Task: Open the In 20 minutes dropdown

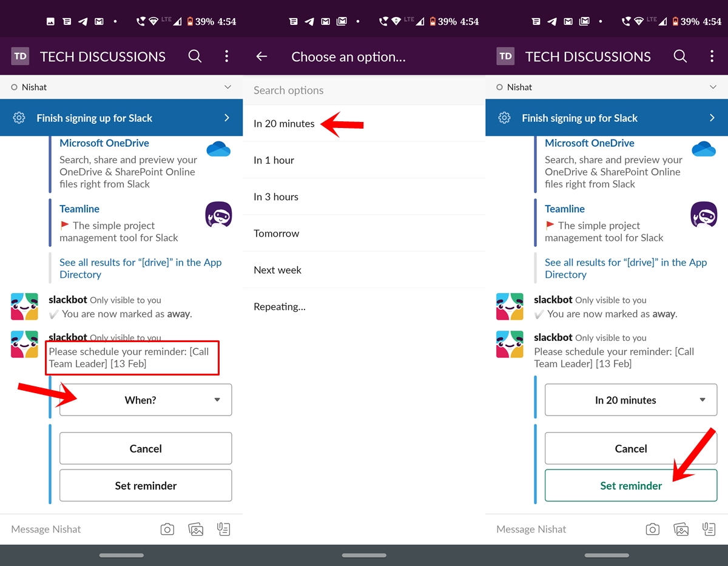Action: click(x=631, y=400)
